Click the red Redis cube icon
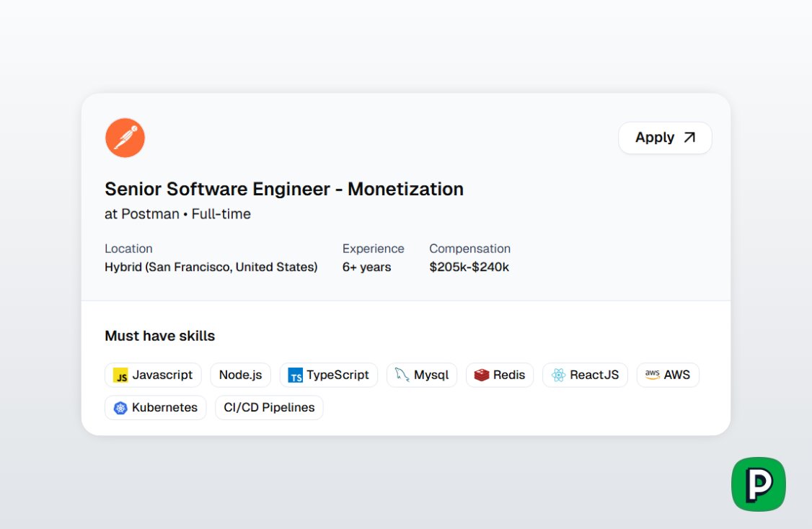812x529 pixels. [x=482, y=375]
